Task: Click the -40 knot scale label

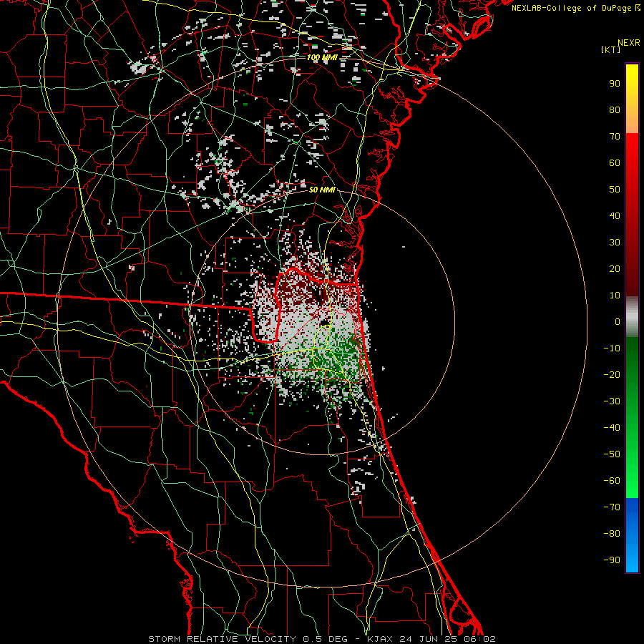Action: click(x=612, y=428)
